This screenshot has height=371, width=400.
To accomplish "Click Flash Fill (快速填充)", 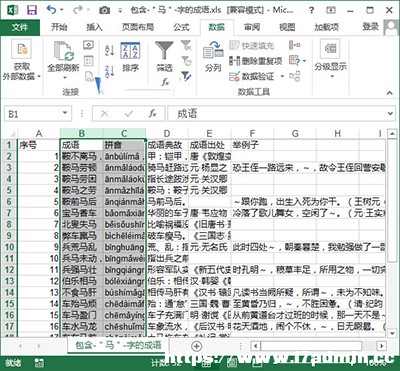I will click(x=252, y=45).
